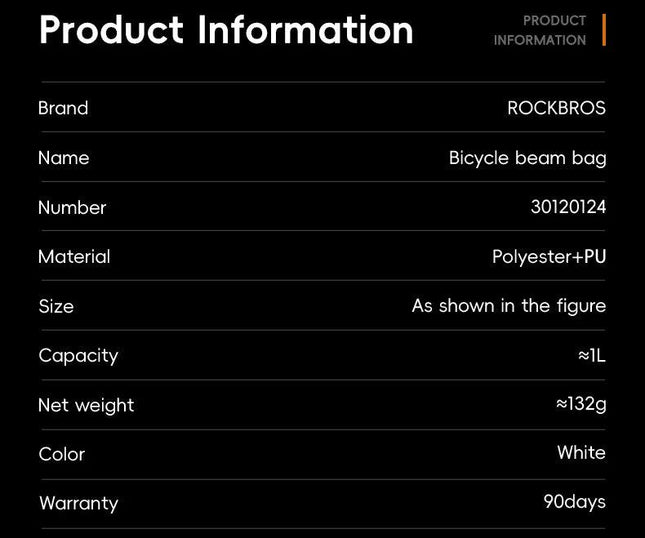Click the small gray "PRODUCT INFORMATION" label

click(540, 30)
